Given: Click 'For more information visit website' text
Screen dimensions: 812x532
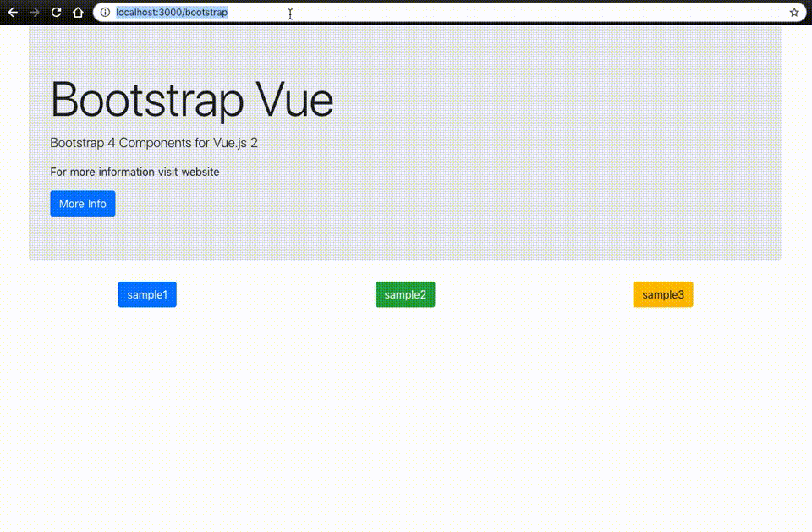Looking at the screenshot, I should pos(134,172).
